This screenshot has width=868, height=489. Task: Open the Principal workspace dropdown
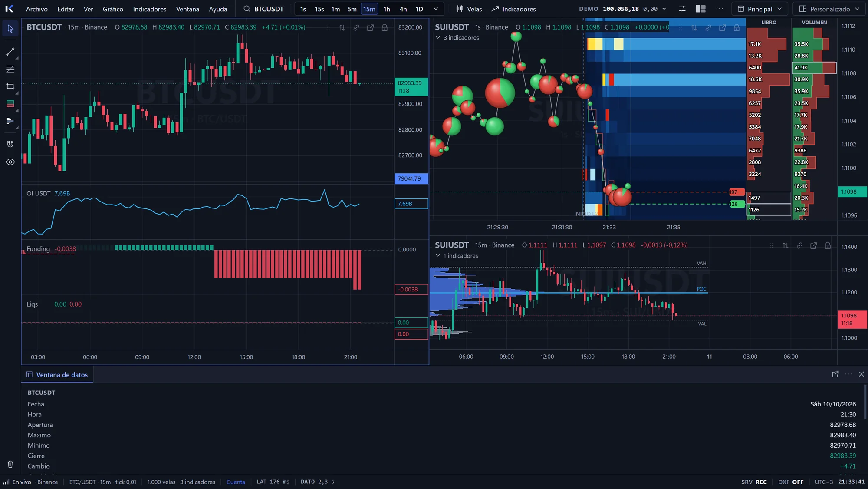tap(760, 9)
